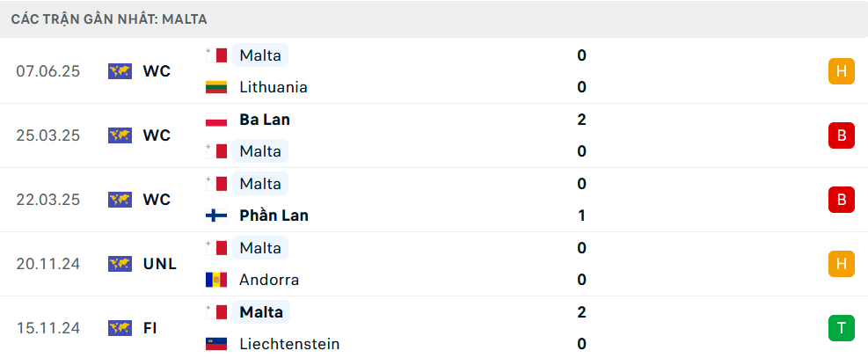This screenshot has width=868, height=358.
Task: Click the red B badge for Phần Lan match
Action: [842, 200]
